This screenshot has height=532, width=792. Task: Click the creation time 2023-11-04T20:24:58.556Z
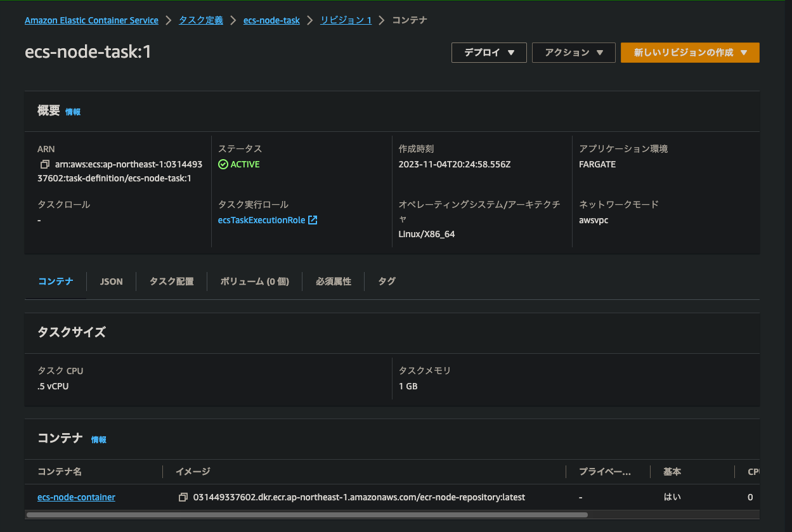coord(455,164)
